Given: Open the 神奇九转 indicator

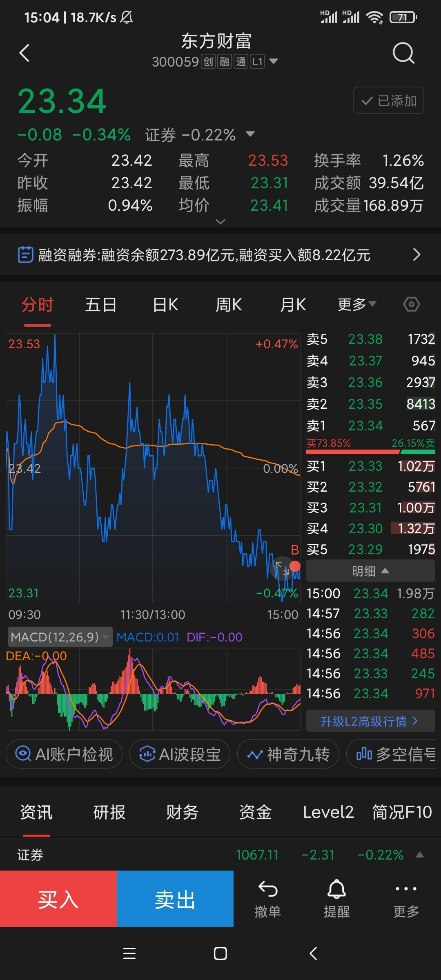Looking at the screenshot, I should [x=288, y=754].
